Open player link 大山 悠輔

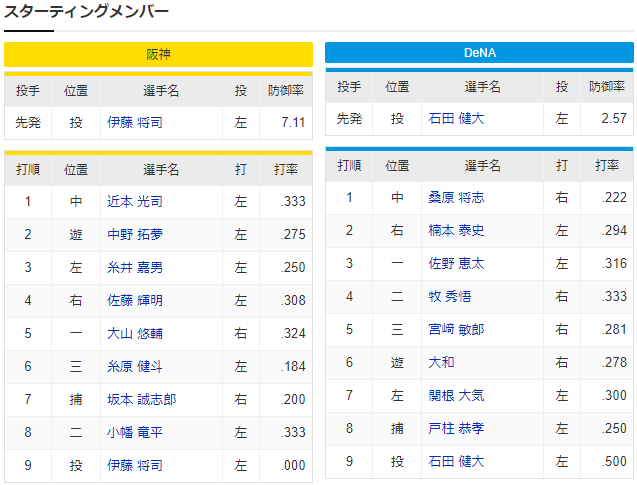(x=135, y=333)
